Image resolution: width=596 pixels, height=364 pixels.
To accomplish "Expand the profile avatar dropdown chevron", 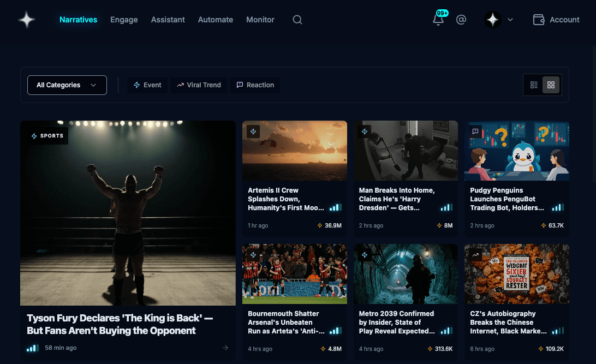I will (x=510, y=20).
